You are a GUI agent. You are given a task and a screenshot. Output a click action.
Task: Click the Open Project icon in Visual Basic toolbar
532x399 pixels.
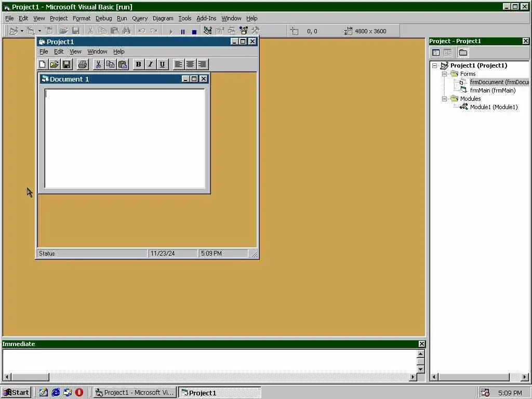point(63,31)
